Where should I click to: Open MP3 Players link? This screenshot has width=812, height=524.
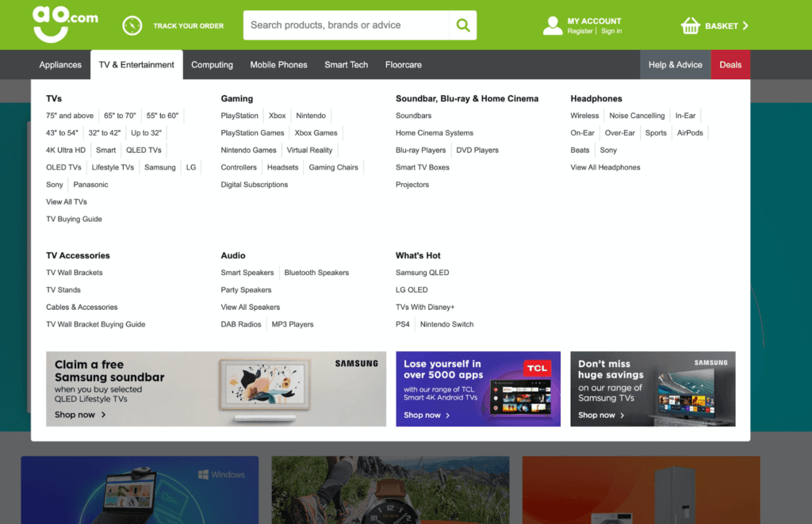point(293,325)
